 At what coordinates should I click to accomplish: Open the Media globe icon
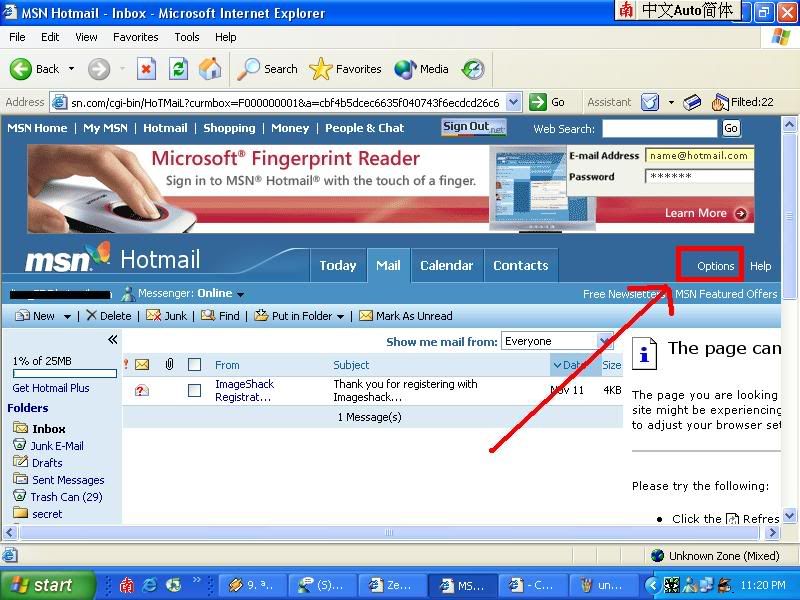pyautogui.click(x=405, y=69)
